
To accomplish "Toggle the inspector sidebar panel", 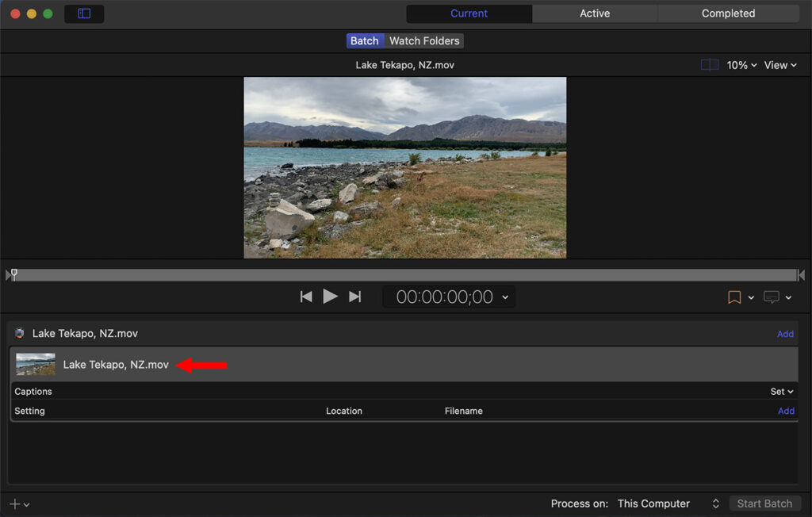I will tap(84, 13).
